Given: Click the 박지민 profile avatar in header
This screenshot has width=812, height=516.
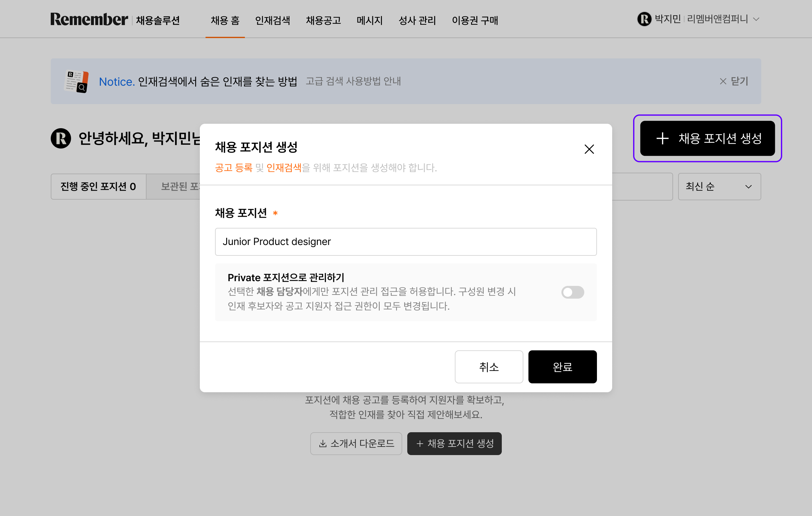Looking at the screenshot, I should pyautogui.click(x=644, y=19).
